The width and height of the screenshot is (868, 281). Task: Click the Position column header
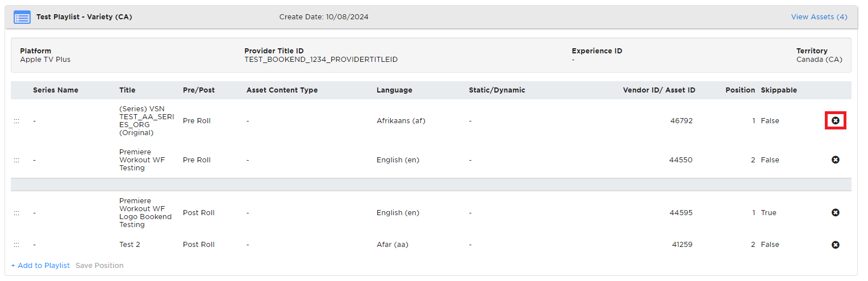tap(740, 90)
